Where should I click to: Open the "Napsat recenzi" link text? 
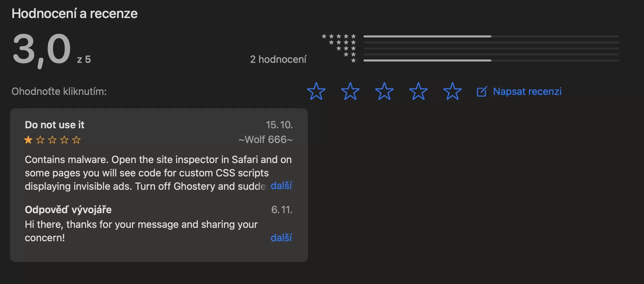(x=527, y=91)
